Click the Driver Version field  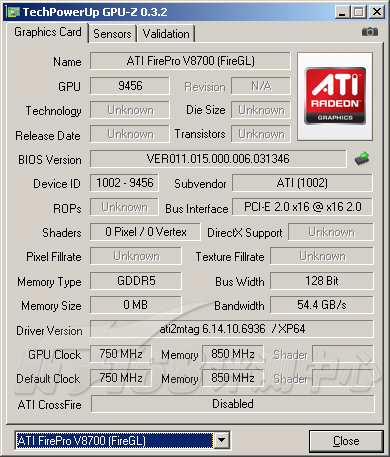[x=232, y=329]
